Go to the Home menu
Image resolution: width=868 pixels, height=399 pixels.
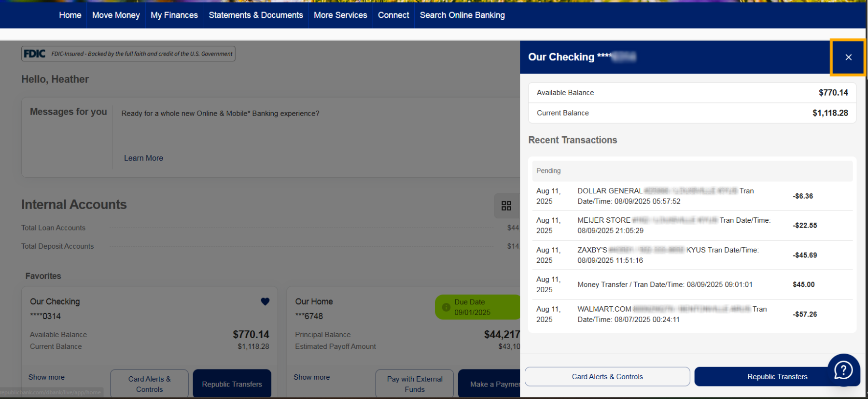pos(70,15)
